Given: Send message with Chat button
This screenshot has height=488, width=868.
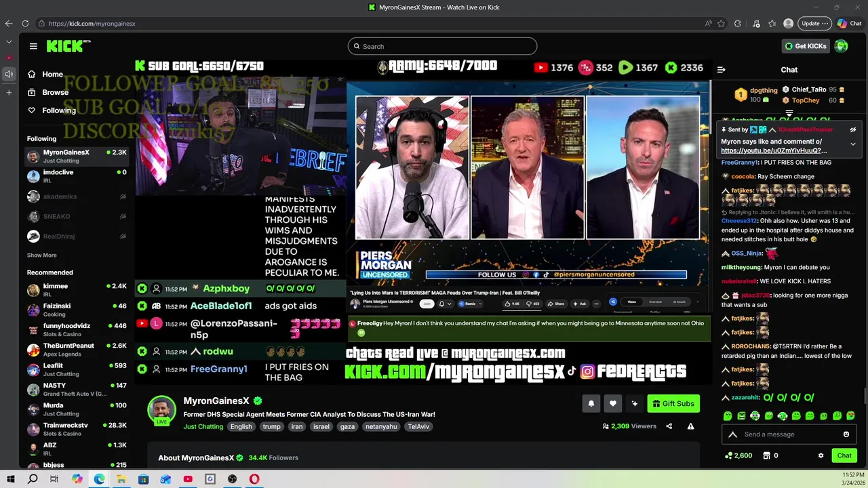Looking at the screenshot, I should [844, 455].
